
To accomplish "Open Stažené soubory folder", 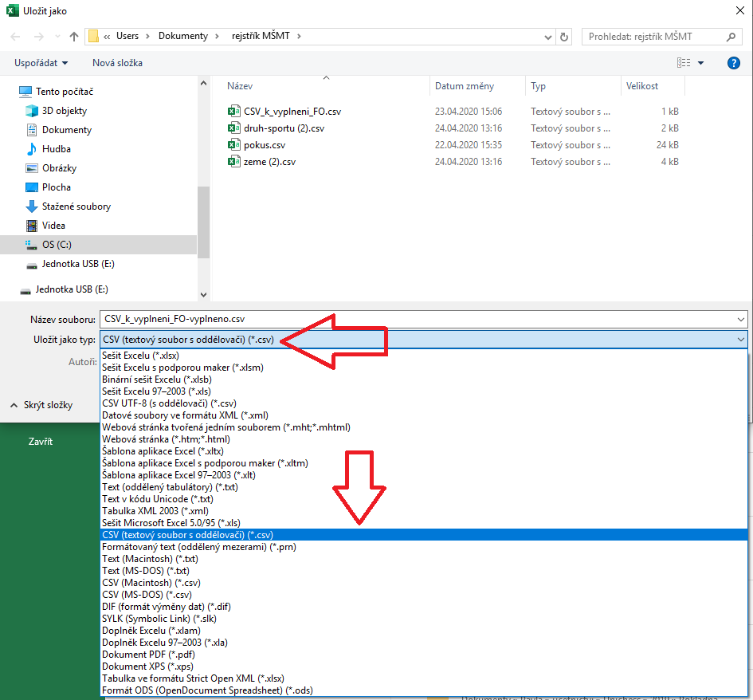I will [x=76, y=206].
